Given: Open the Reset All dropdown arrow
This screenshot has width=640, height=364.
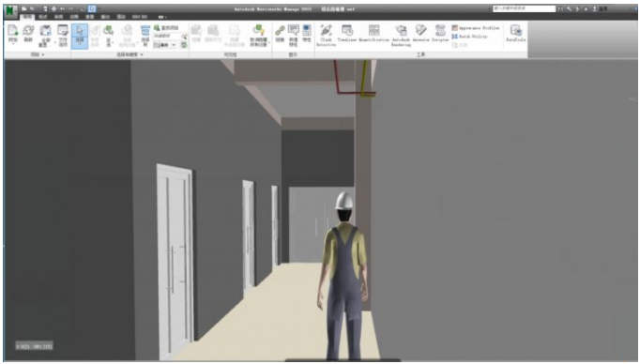Looking at the screenshot, I should pyautogui.click(x=55, y=42).
